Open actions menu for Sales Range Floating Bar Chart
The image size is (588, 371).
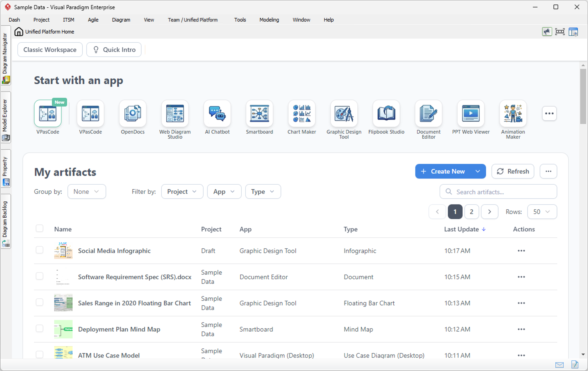click(521, 303)
